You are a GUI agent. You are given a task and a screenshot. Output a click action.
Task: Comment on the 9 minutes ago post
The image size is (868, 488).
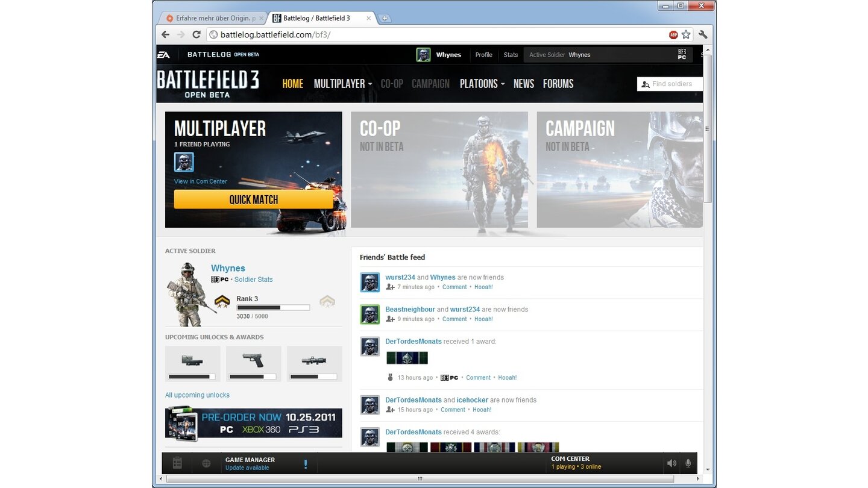pyautogui.click(x=454, y=319)
